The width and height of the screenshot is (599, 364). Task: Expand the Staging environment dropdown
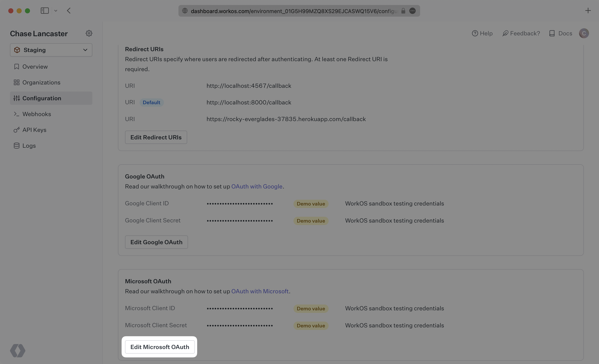coord(85,50)
